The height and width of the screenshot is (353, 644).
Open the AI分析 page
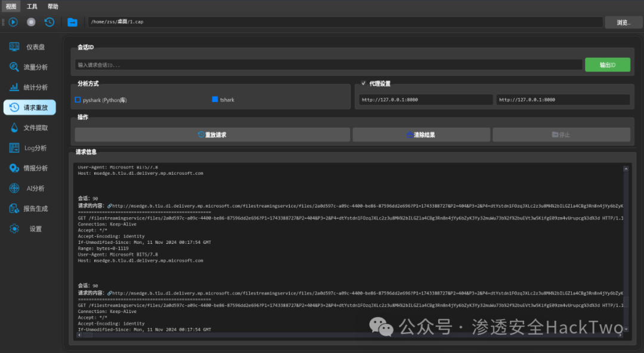coord(30,188)
